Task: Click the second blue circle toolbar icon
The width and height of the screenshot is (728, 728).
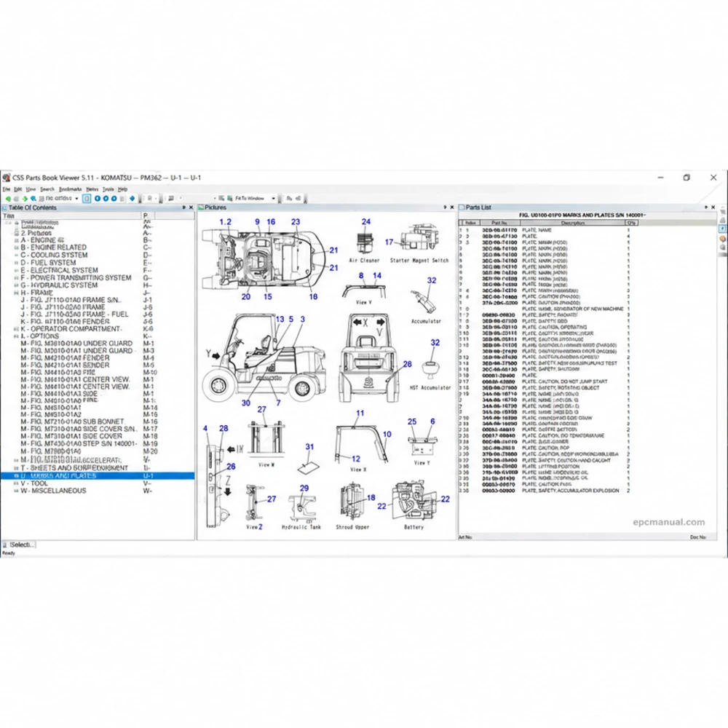Action: [x=106, y=199]
